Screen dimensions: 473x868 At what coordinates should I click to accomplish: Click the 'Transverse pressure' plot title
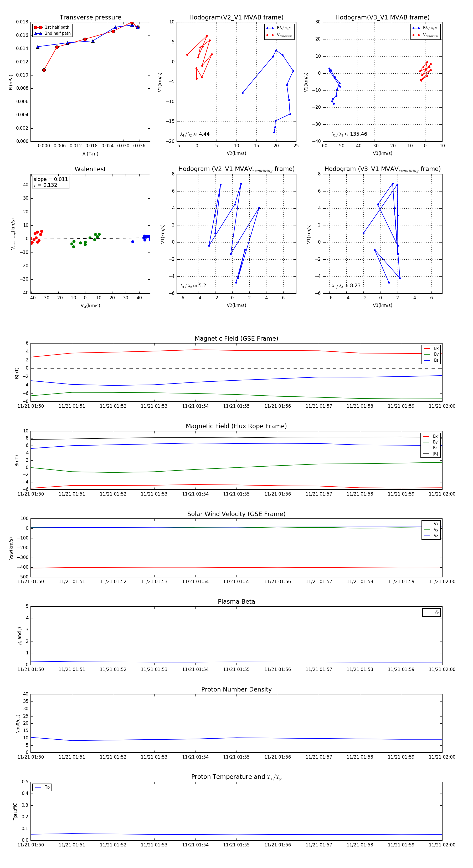coord(90,18)
